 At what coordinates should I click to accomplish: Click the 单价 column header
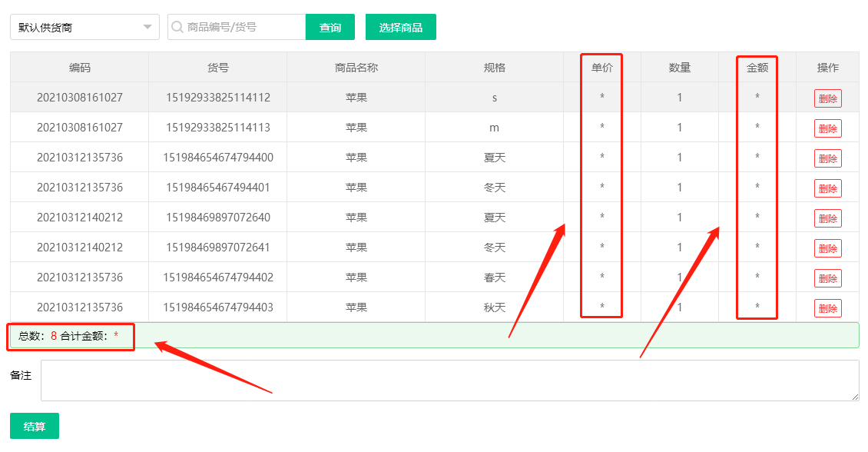pos(601,68)
